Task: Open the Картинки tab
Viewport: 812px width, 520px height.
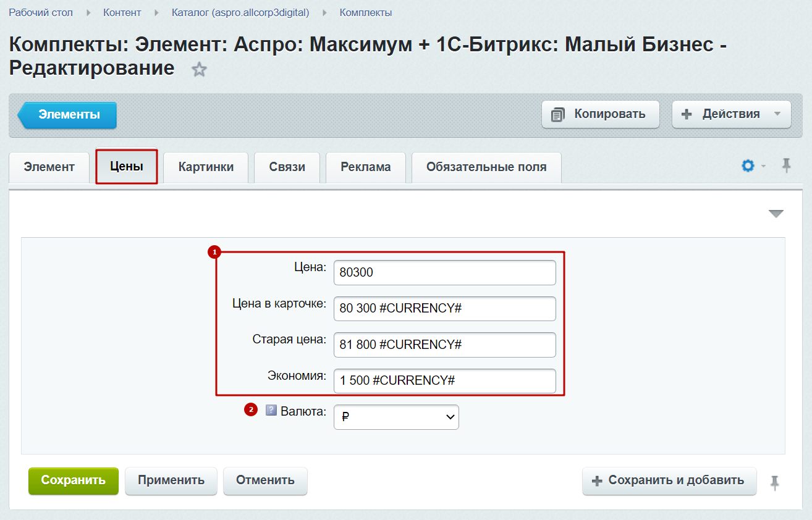Action: 206,167
